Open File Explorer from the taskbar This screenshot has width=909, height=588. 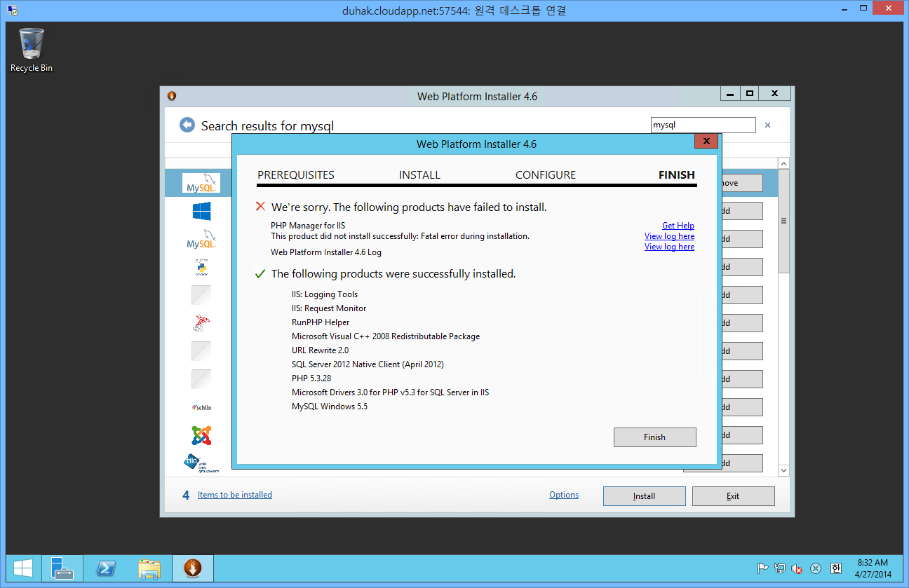[x=149, y=568]
